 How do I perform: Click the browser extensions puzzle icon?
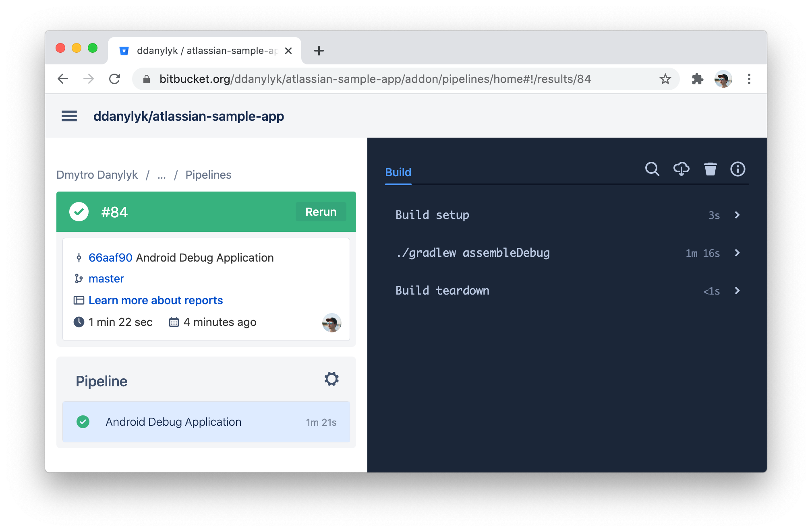(x=697, y=79)
